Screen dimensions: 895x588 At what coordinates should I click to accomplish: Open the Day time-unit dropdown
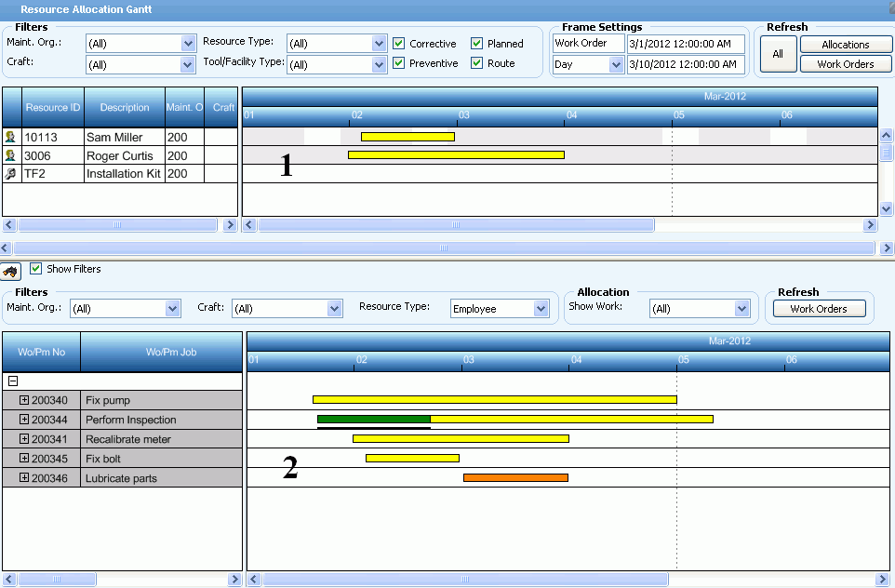(x=616, y=64)
